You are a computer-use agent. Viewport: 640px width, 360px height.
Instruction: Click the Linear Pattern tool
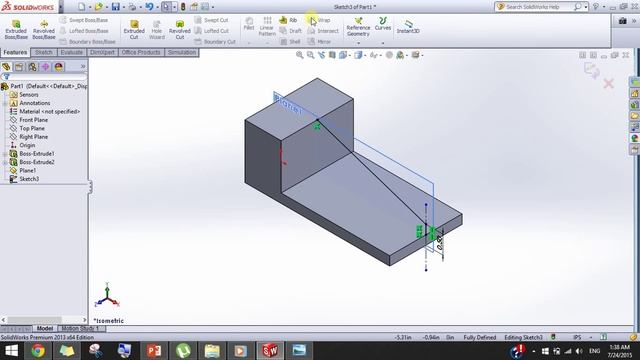coord(267,26)
